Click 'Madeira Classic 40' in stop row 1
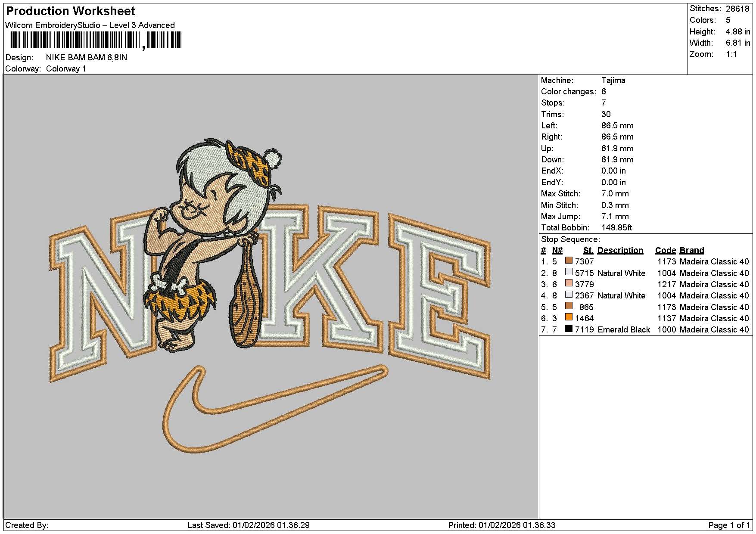 coord(714,261)
